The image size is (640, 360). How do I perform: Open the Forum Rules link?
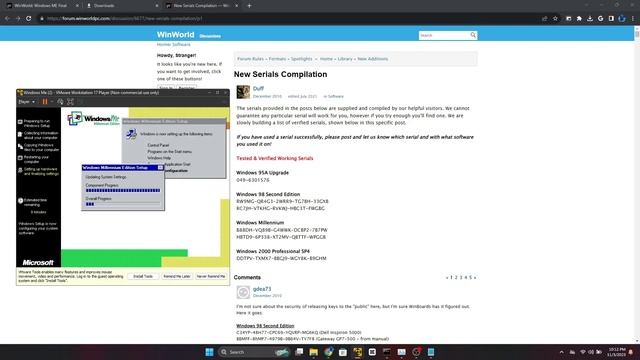[x=250, y=59]
